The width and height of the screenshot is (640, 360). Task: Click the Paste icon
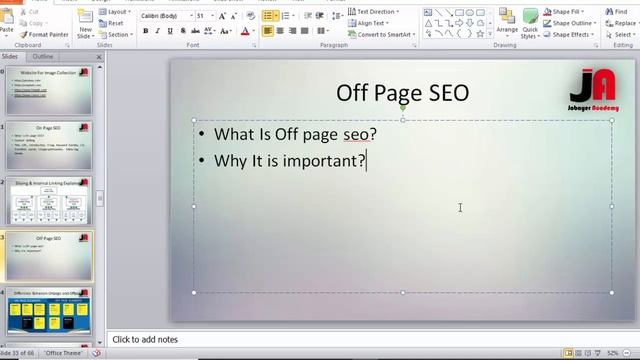(x=6, y=16)
